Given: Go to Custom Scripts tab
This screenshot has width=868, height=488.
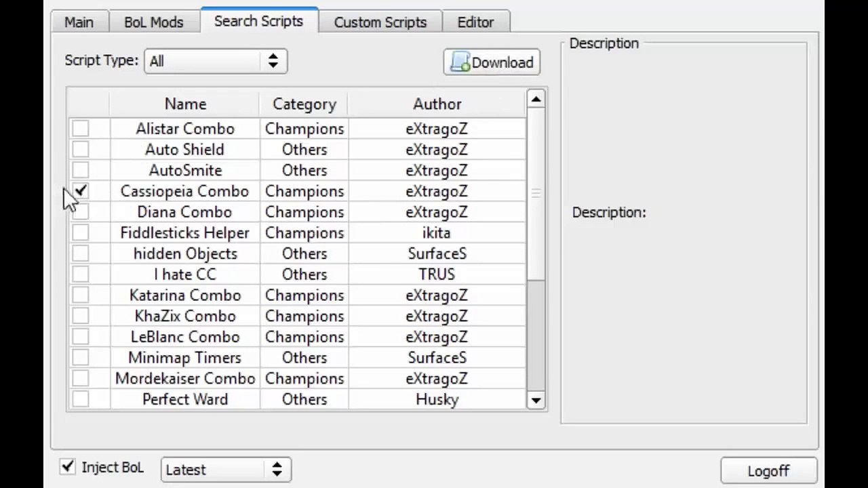Looking at the screenshot, I should click(380, 22).
